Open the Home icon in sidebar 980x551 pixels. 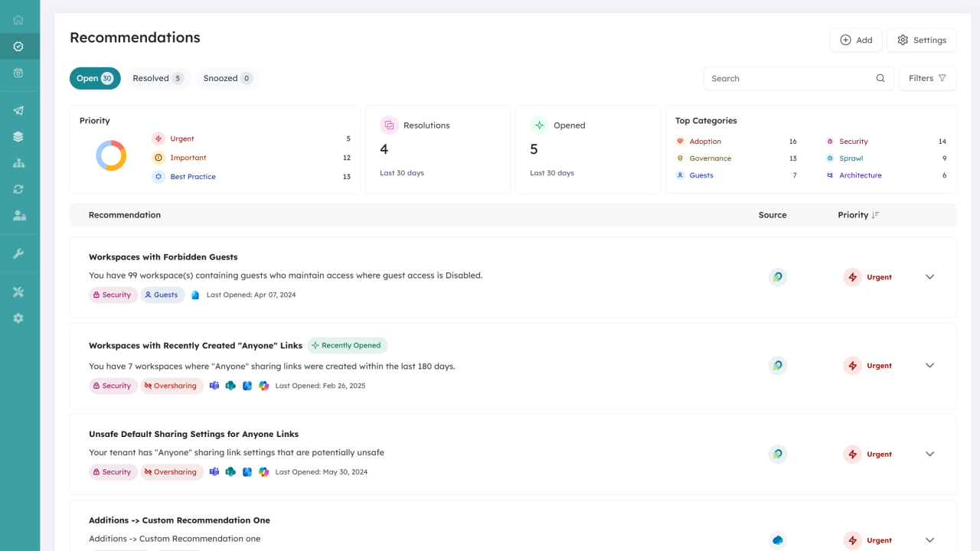[18, 20]
